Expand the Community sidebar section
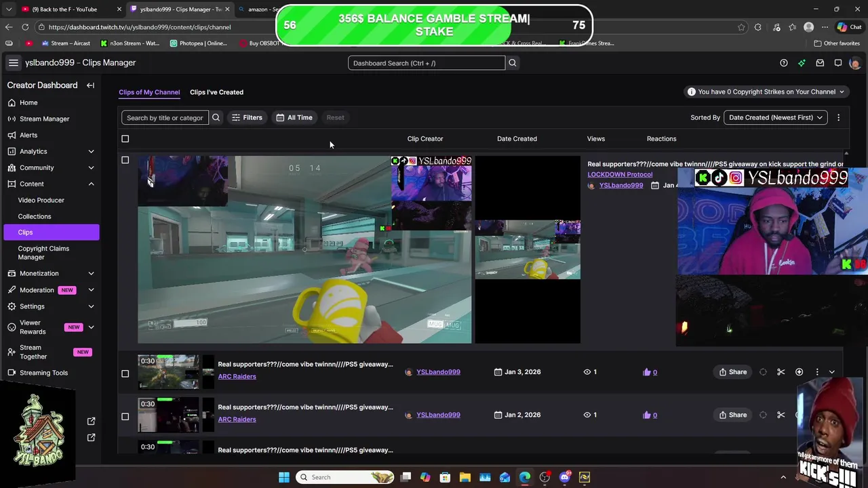 (91, 167)
